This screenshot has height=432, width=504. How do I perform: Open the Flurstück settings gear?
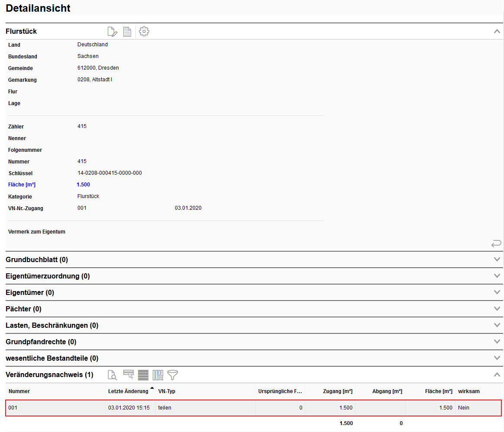click(144, 32)
